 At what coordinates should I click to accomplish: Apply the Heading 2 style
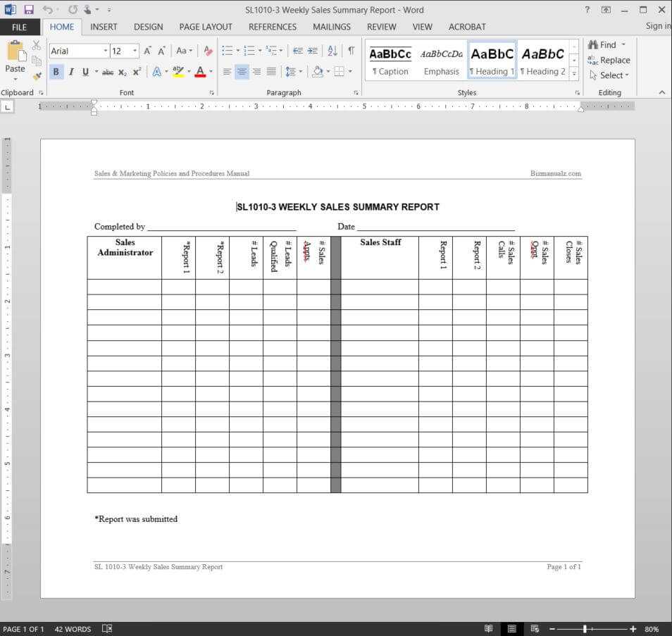coord(542,61)
